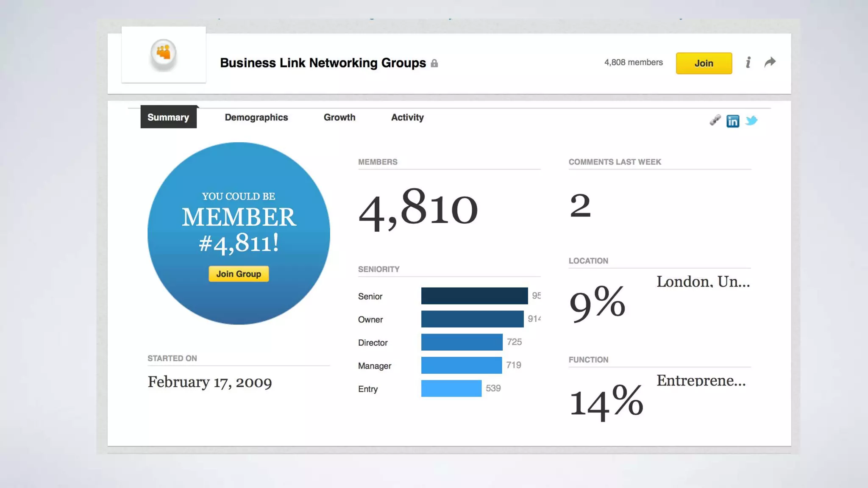This screenshot has width=868, height=488.
Task: Click the share arrow icon
Action: pos(770,63)
